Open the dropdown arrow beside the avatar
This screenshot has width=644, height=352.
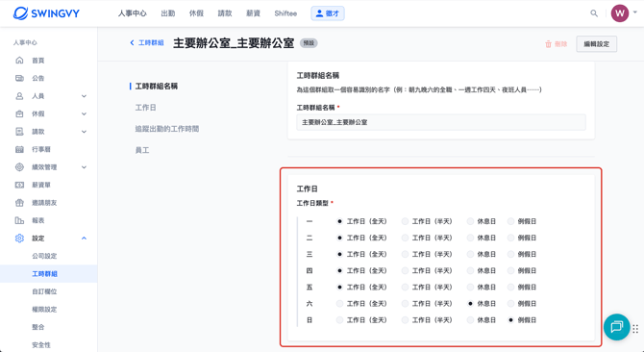coord(635,13)
